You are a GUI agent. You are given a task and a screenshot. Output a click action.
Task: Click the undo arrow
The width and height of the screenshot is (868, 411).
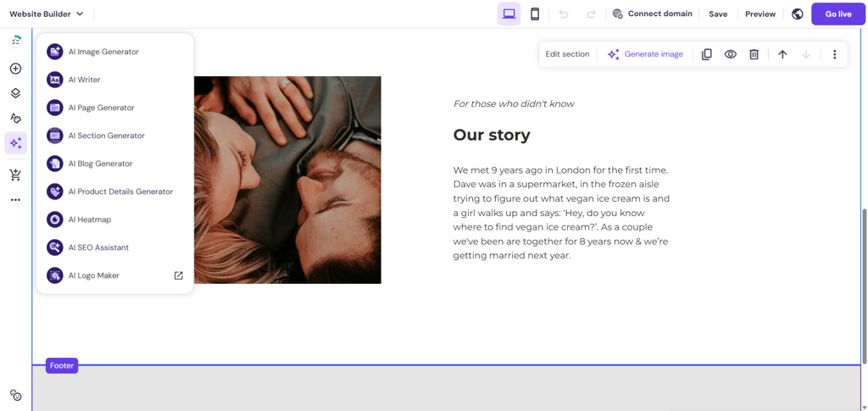tap(564, 14)
